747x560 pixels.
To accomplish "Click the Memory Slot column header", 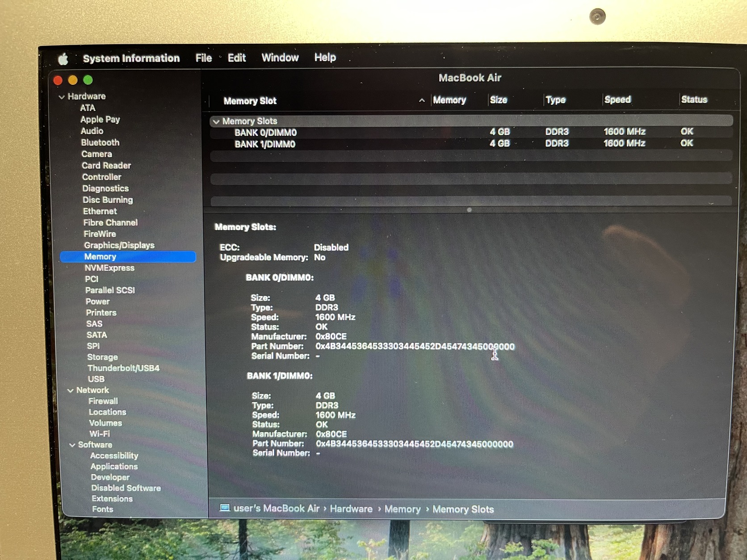I will (250, 101).
